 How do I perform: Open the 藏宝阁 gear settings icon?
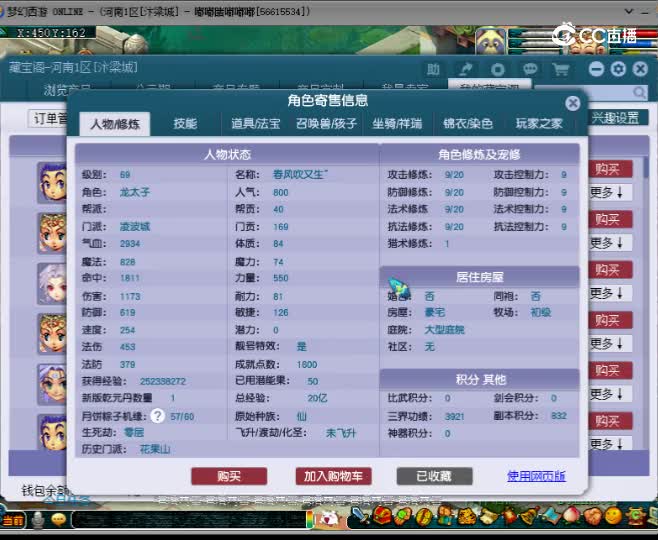point(618,69)
